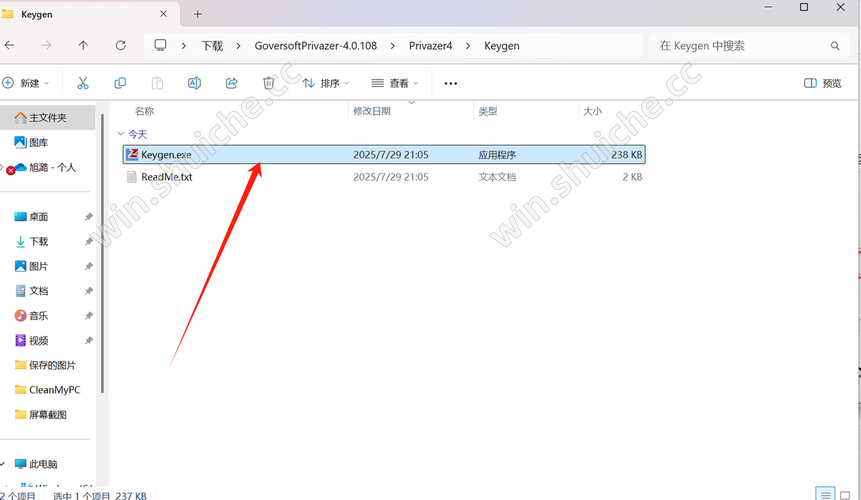Click the Share icon in toolbar
This screenshot has height=500, width=861.
pyautogui.click(x=232, y=83)
